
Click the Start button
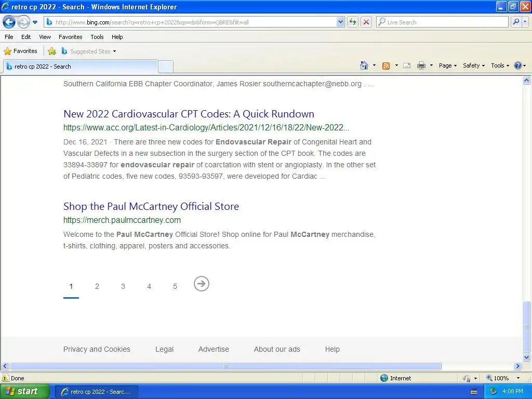click(25, 392)
